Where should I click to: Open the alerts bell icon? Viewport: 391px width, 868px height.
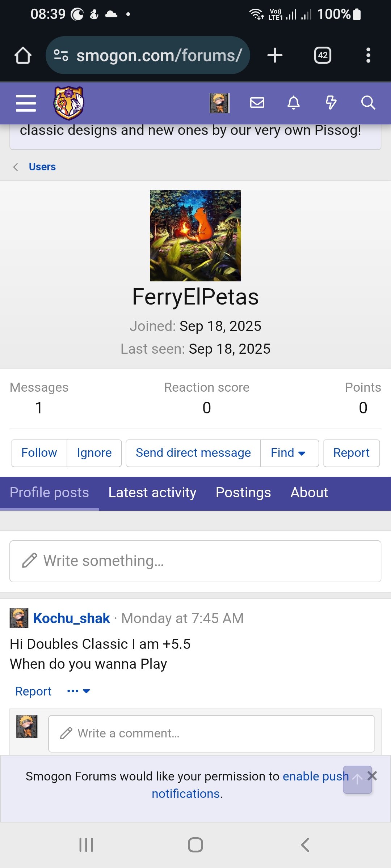[294, 103]
